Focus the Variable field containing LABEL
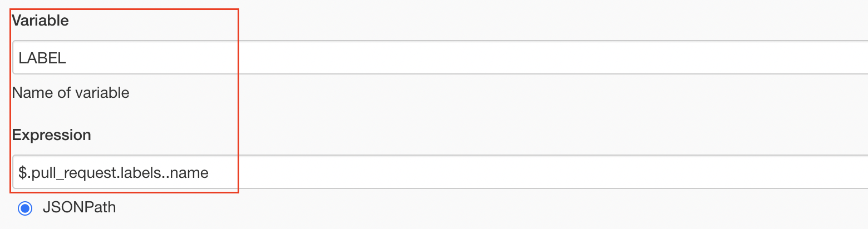The width and height of the screenshot is (868, 229). (440, 57)
